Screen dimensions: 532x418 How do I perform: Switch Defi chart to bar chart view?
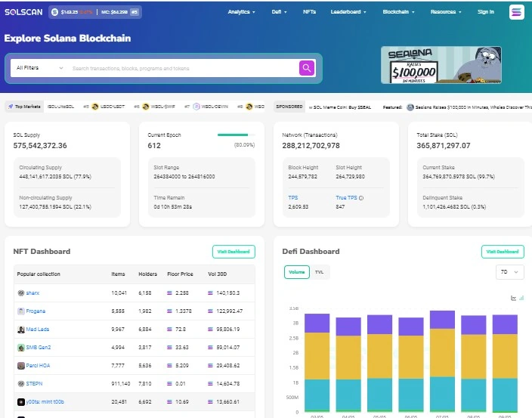point(521,298)
